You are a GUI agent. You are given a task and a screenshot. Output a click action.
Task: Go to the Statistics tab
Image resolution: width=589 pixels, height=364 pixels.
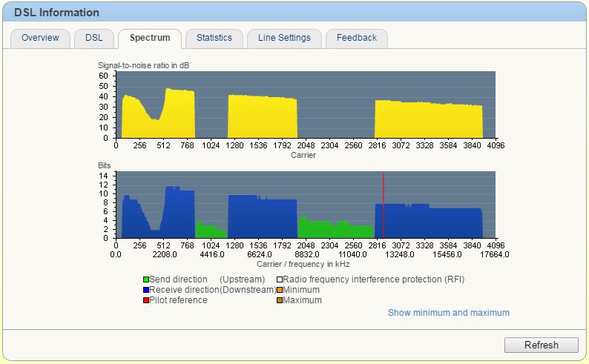pos(214,38)
